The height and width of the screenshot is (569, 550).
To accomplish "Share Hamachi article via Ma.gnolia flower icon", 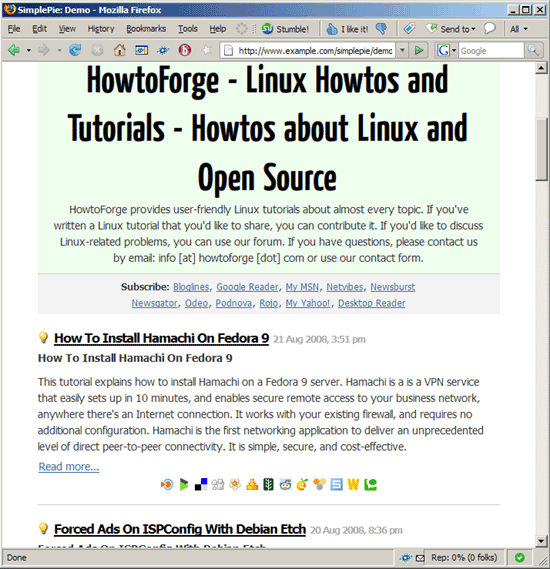I will [x=235, y=484].
